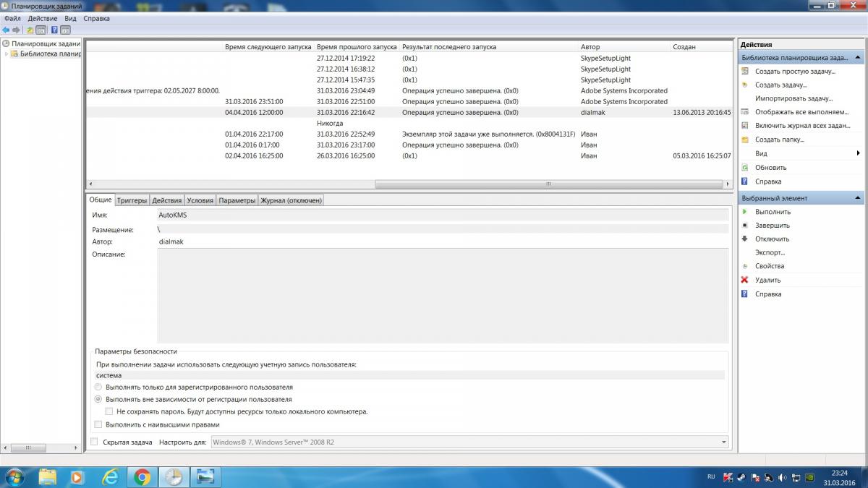Expand Библиотека планировщика tree node

coord(7,54)
